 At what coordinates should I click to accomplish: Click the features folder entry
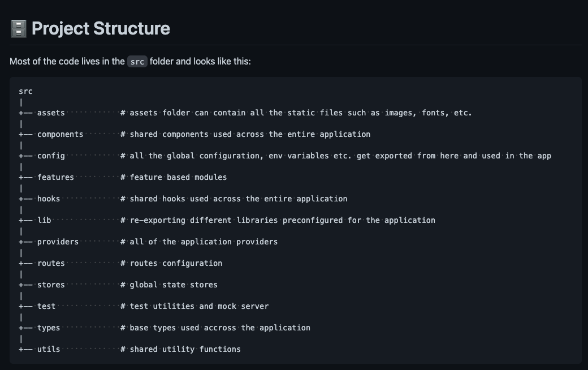click(x=55, y=177)
